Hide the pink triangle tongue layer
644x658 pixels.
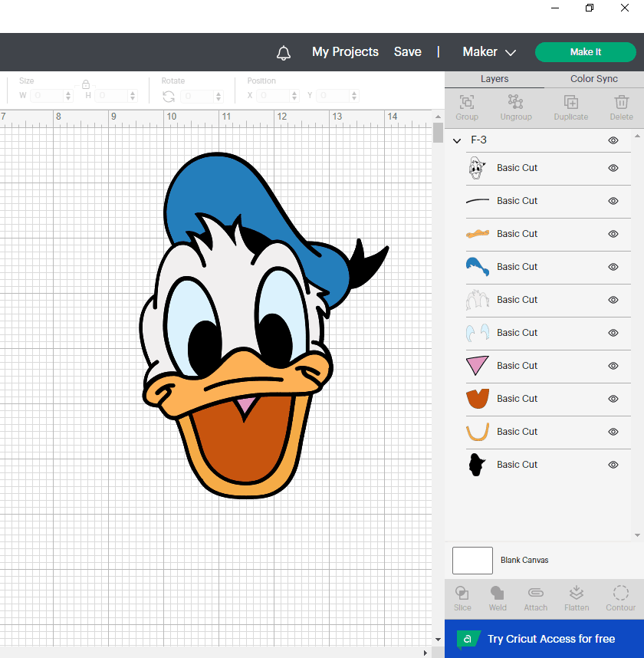613,366
